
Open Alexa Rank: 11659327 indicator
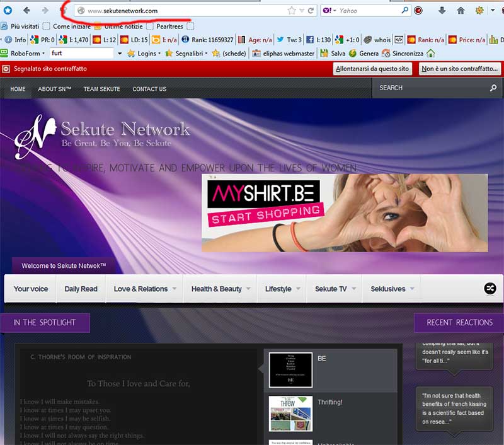click(207, 40)
